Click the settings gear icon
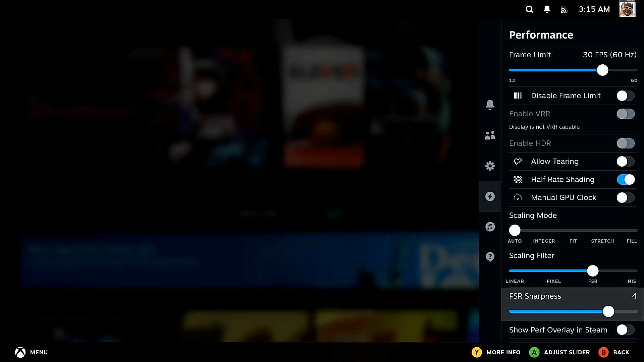The width and height of the screenshot is (644, 362). (x=490, y=166)
